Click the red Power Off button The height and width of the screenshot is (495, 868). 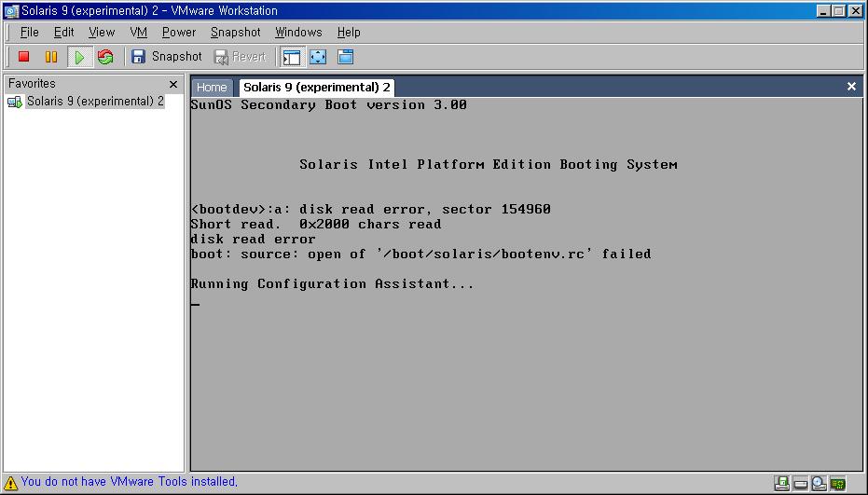pos(24,57)
